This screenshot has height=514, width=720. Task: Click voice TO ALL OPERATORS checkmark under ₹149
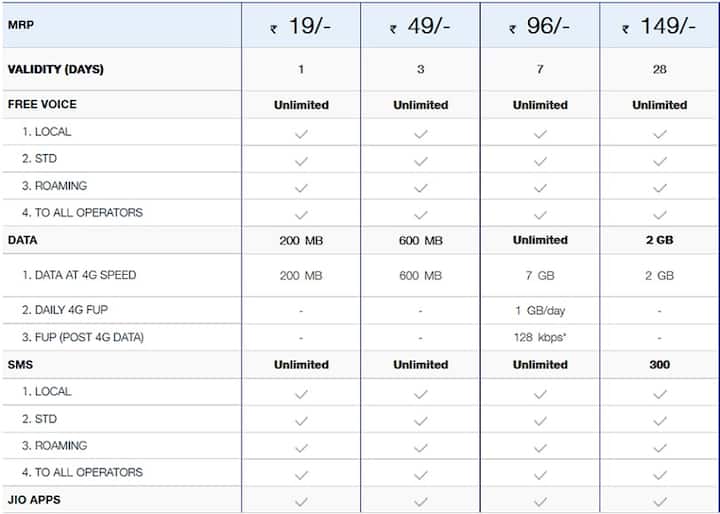[x=660, y=215]
